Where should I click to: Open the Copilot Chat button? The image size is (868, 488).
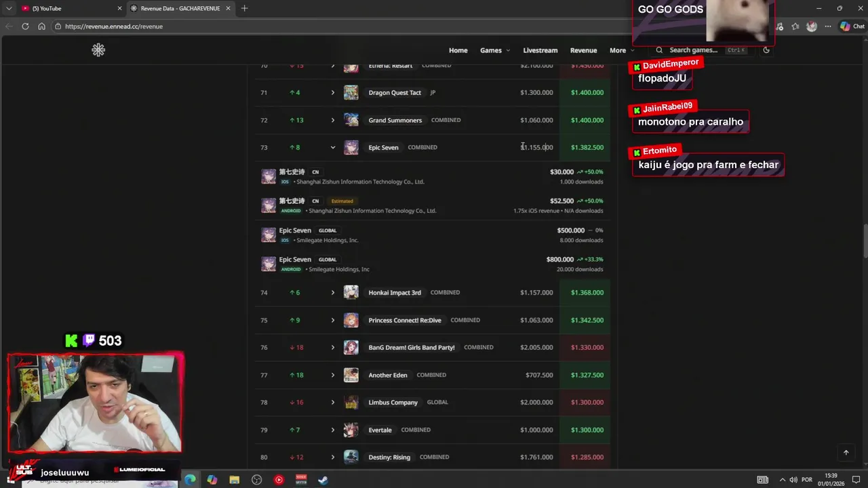point(852,26)
